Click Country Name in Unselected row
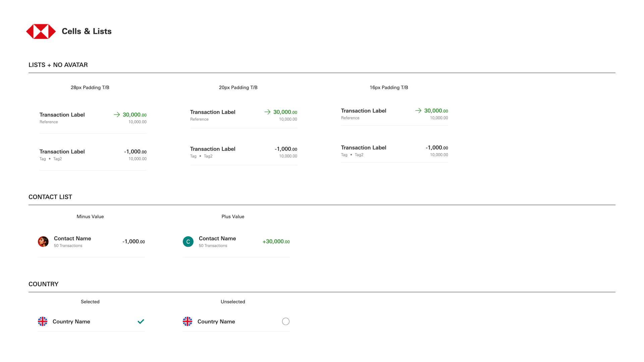644x362 pixels. coord(216,321)
